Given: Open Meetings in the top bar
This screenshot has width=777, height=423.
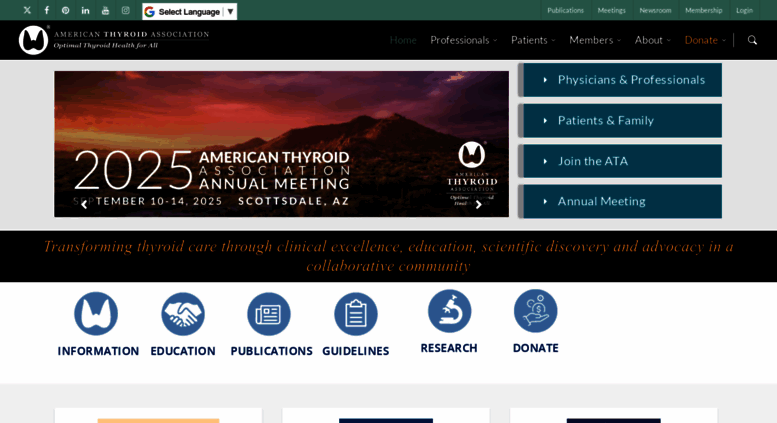Looking at the screenshot, I should [611, 10].
